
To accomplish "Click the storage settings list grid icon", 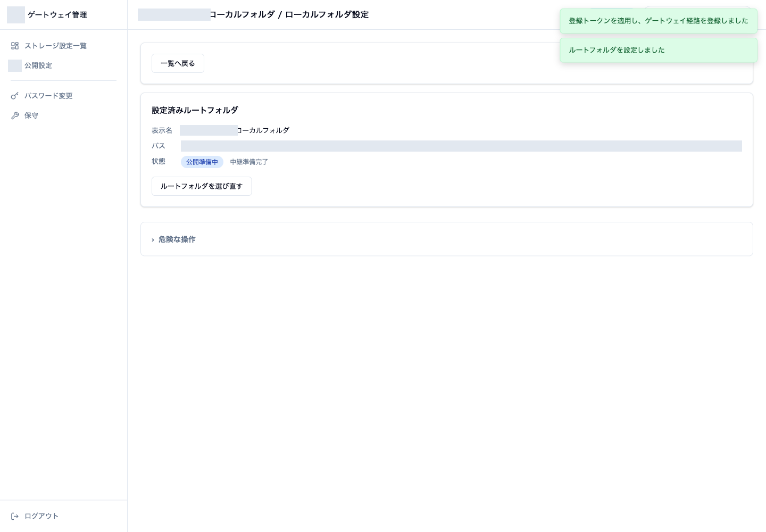I will (x=15, y=46).
